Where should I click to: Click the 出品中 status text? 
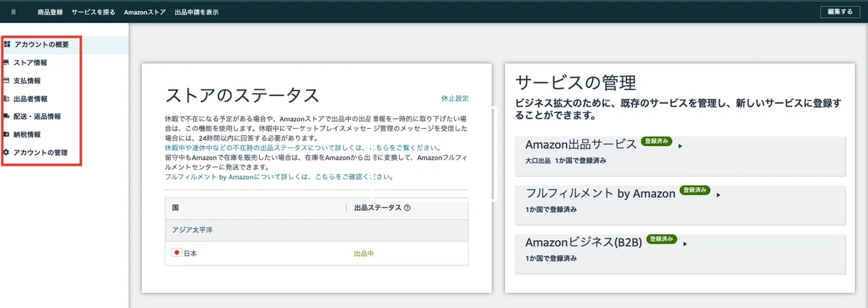pos(364,254)
